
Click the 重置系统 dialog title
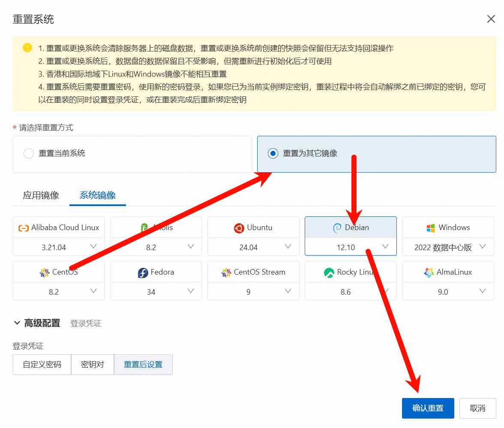pyautogui.click(x=33, y=19)
